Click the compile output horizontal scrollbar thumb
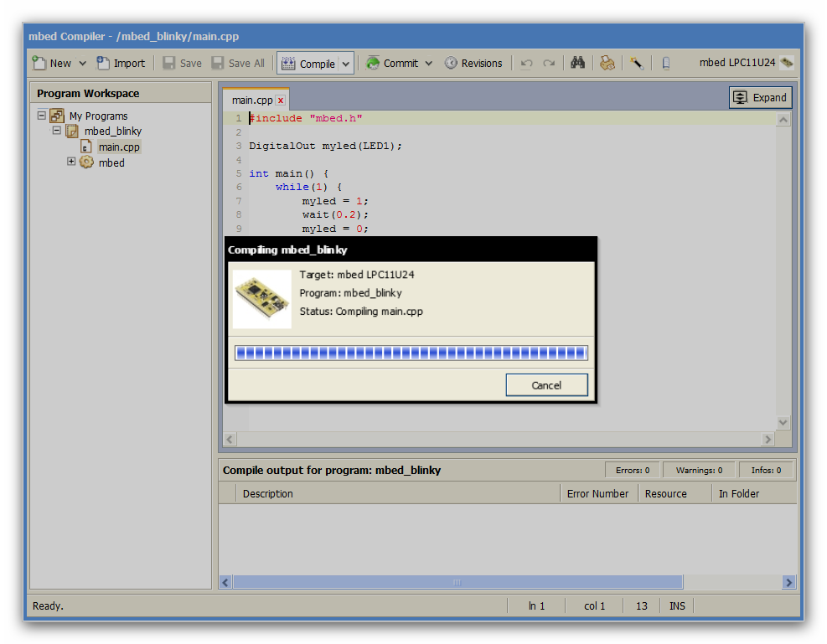The height and width of the screenshot is (644, 827). [457, 582]
